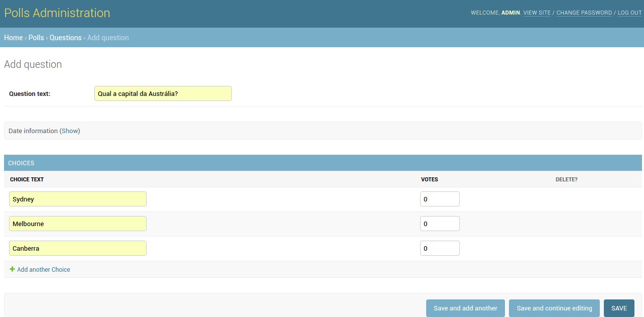Go to Home breadcrumb
Image resolution: width=644 pixels, height=317 pixels.
(x=13, y=38)
